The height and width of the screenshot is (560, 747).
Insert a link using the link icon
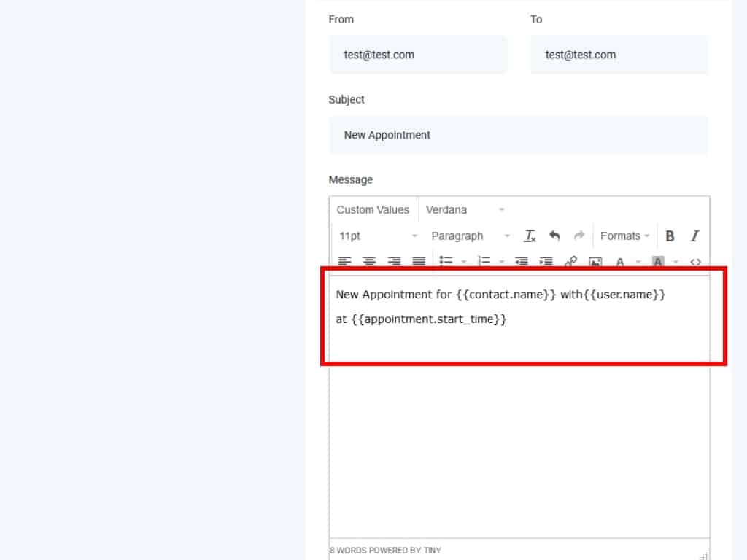tap(571, 261)
